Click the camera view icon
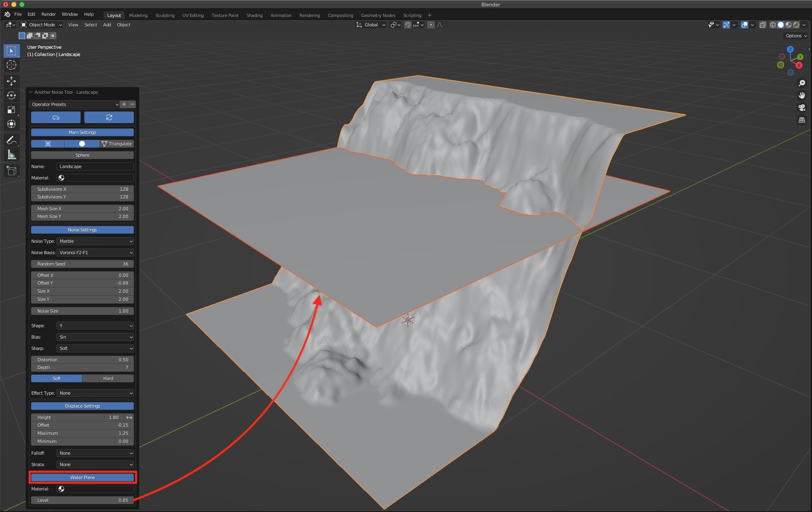Image resolution: width=812 pixels, height=512 pixels. coord(802,108)
